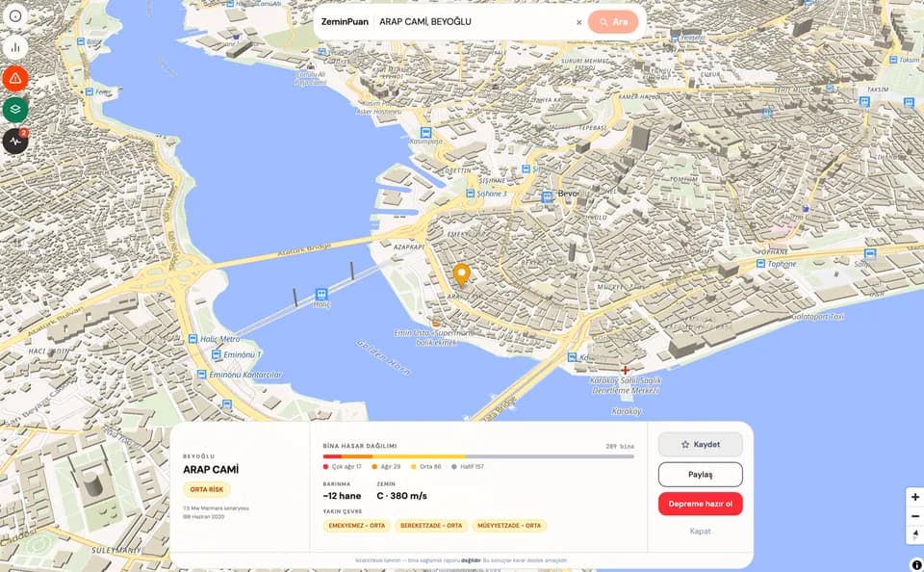Click the locate-me target icon in sidebar
The height and width of the screenshot is (572, 924).
[x=15, y=16]
